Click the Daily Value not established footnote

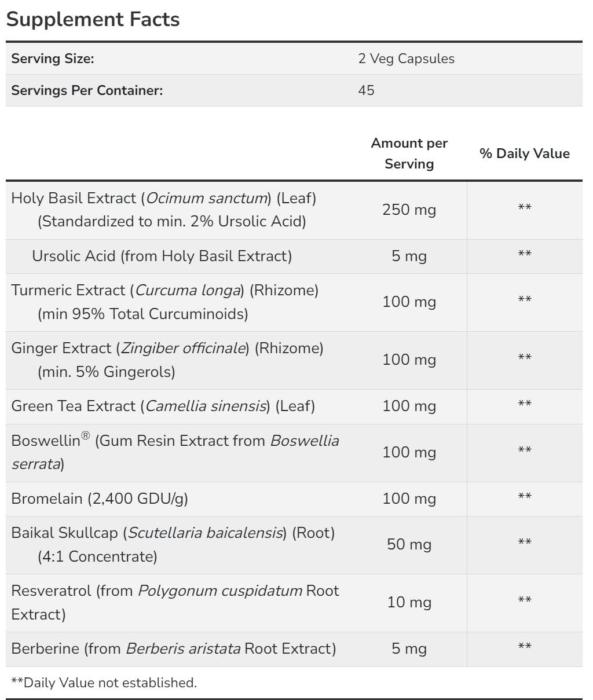[x=104, y=683]
